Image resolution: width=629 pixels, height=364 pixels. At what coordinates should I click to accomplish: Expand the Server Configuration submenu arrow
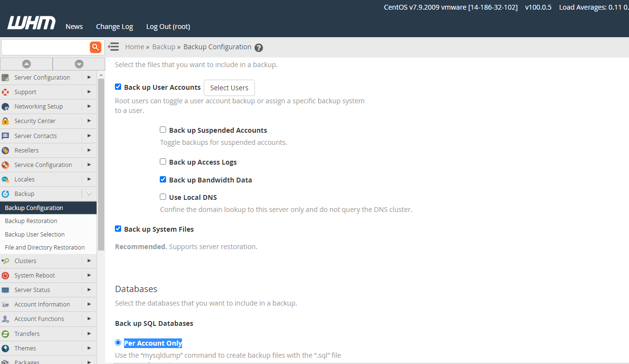pyautogui.click(x=89, y=77)
